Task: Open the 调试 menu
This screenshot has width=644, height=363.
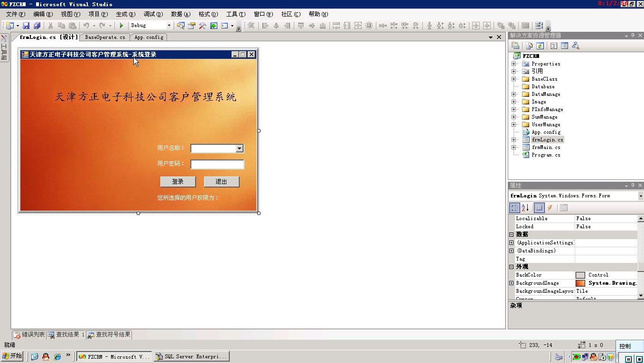Action: click(x=153, y=14)
